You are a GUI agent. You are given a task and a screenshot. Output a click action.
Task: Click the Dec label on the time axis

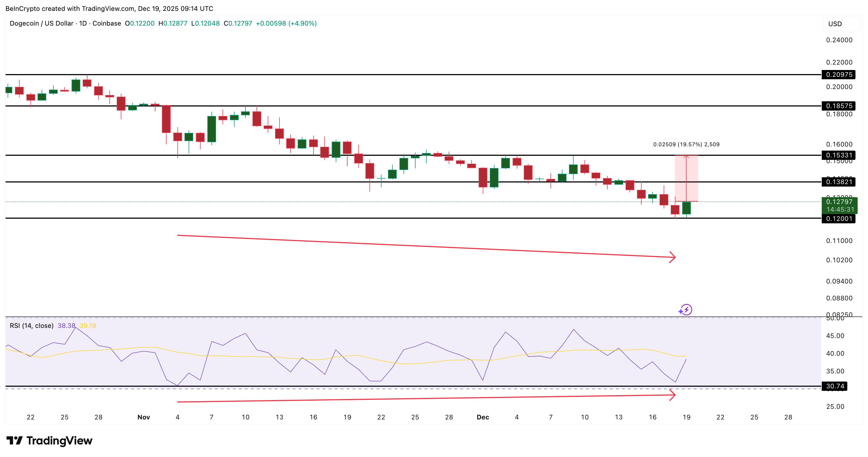coord(483,417)
